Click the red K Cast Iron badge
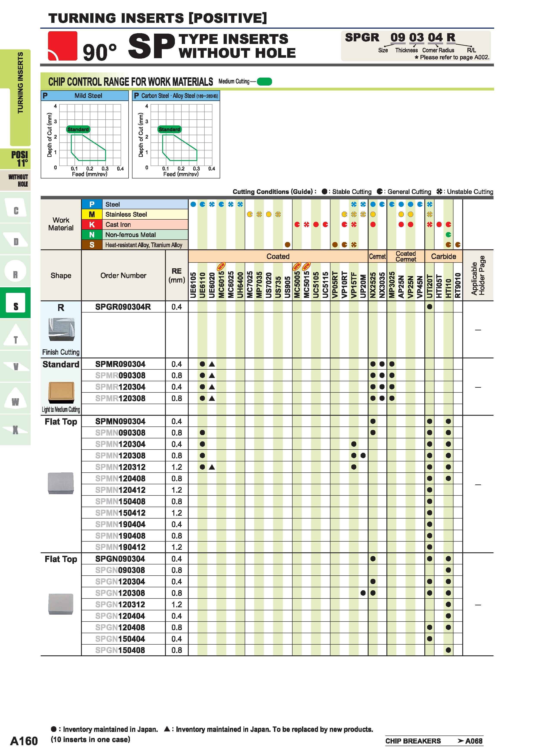Viewport: 534px width, 756px height. [92, 225]
